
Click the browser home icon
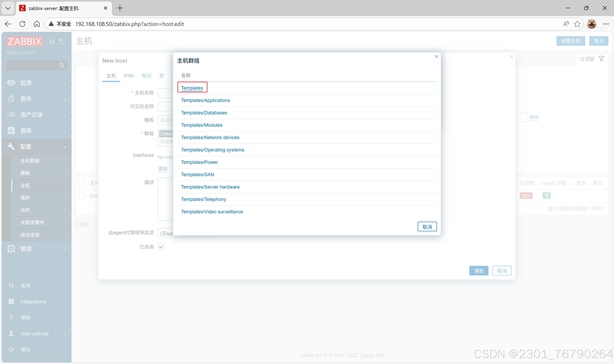pos(37,24)
